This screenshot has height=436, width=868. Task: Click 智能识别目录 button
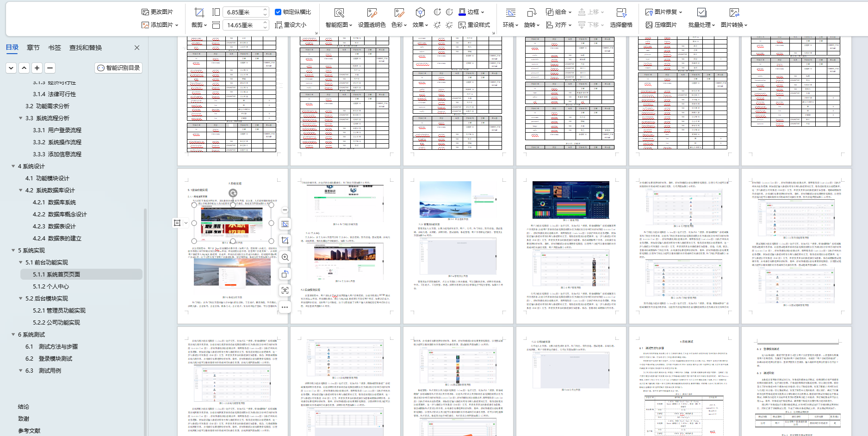(118, 68)
